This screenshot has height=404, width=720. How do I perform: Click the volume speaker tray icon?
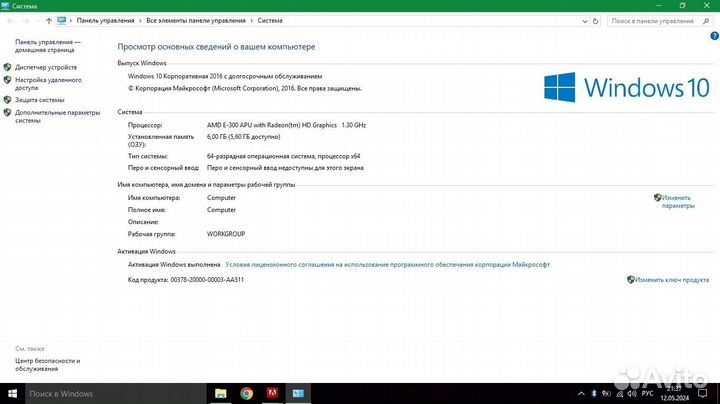(632, 394)
